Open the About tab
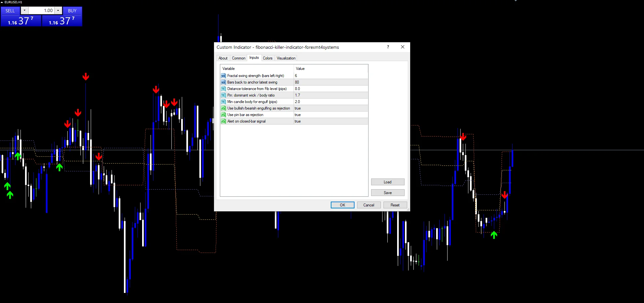This screenshot has height=303, width=644. (x=223, y=58)
